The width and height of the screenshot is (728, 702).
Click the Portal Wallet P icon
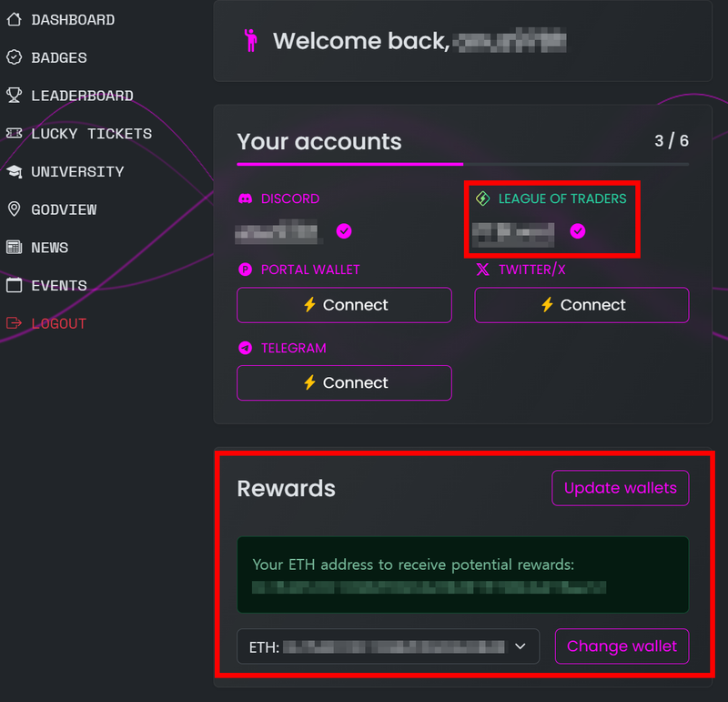(245, 270)
